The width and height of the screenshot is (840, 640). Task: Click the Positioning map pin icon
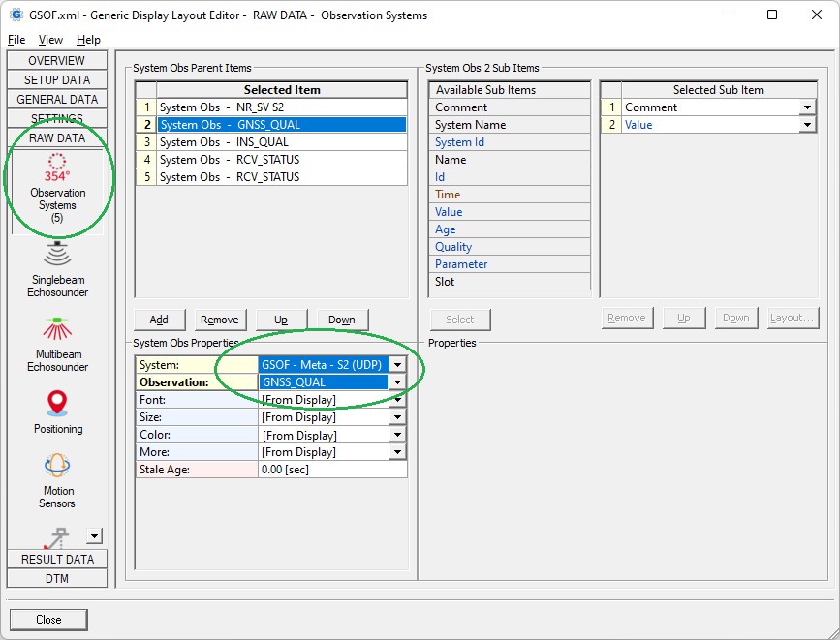(57, 403)
